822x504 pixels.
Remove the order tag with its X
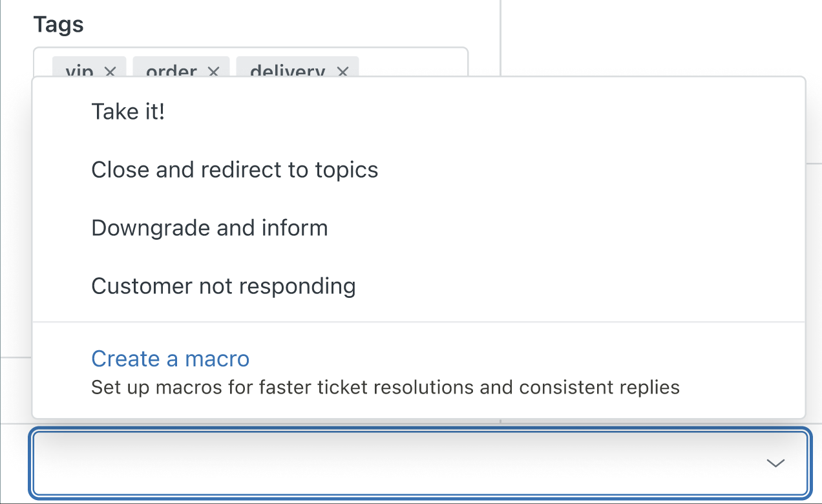[x=213, y=71]
